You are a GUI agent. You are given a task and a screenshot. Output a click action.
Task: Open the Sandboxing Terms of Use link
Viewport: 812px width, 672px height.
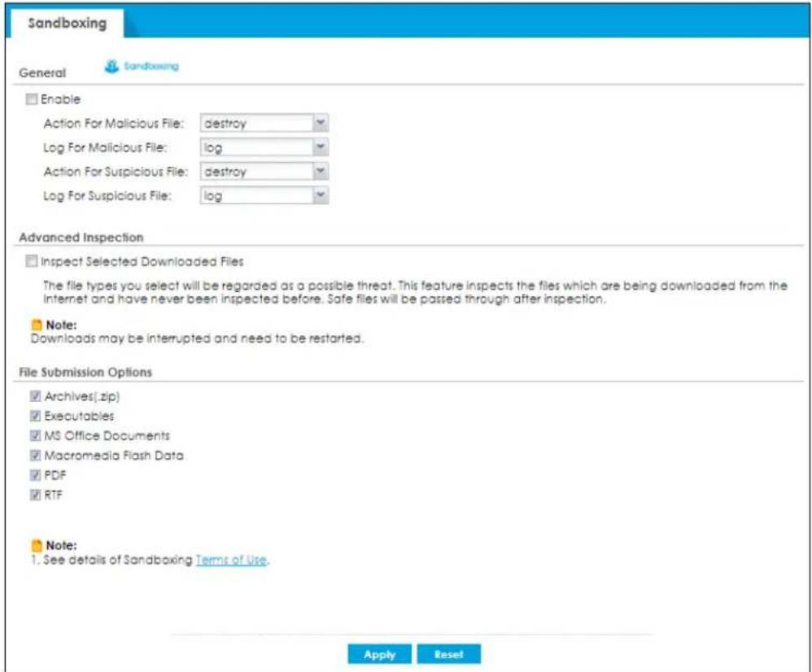(x=232, y=561)
